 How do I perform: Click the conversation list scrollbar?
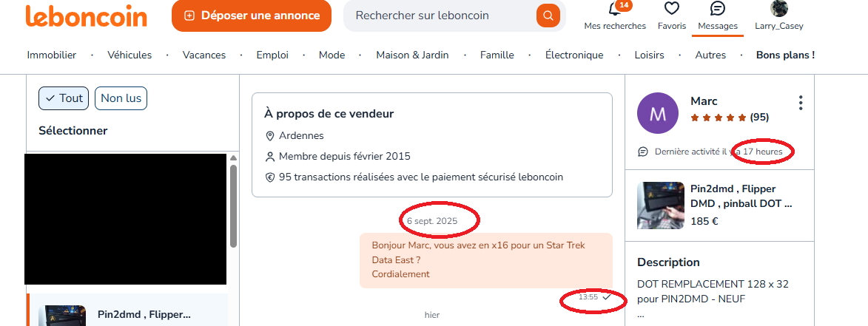point(233,206)
